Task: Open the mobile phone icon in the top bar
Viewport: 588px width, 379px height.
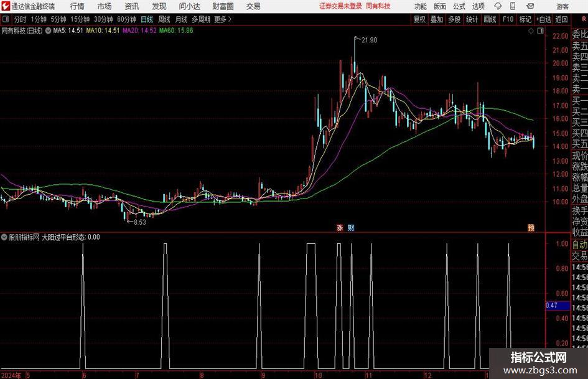Action: click(513, 6)
